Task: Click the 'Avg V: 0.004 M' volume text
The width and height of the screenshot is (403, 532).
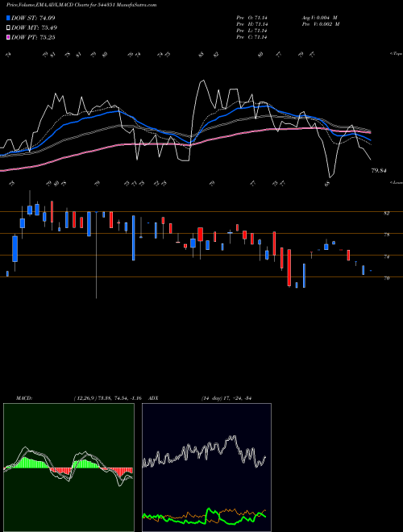Action: click(319, 18)
